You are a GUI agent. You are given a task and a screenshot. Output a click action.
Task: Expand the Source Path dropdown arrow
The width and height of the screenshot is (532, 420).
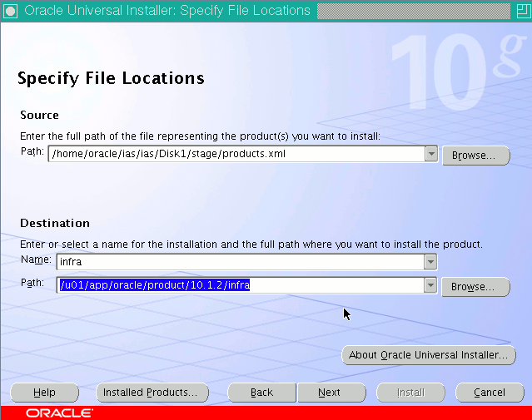[x=431, y=154]
